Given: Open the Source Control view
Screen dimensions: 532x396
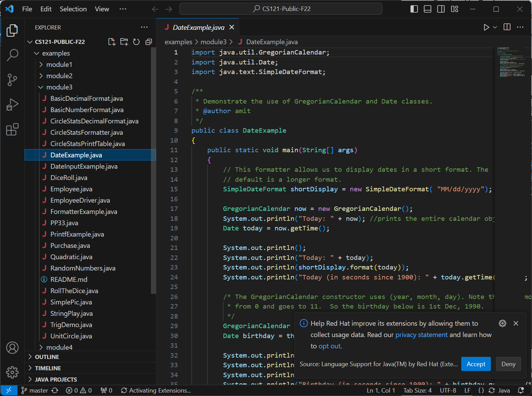Looking at the screenshot, I should pos(12,80).
